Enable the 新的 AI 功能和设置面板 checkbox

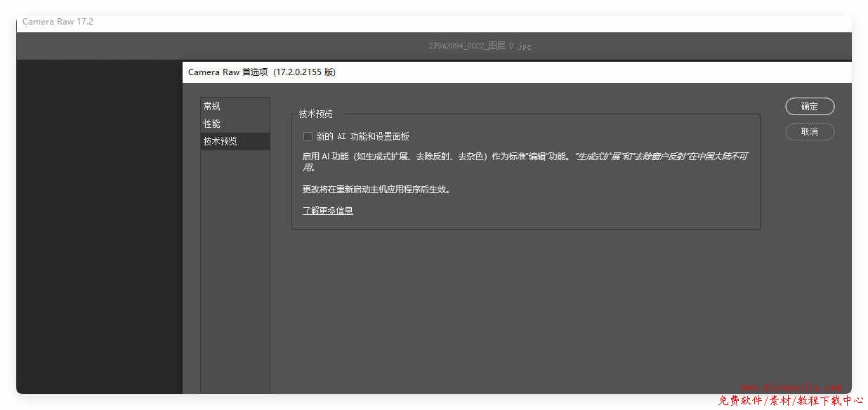[308, 137]
